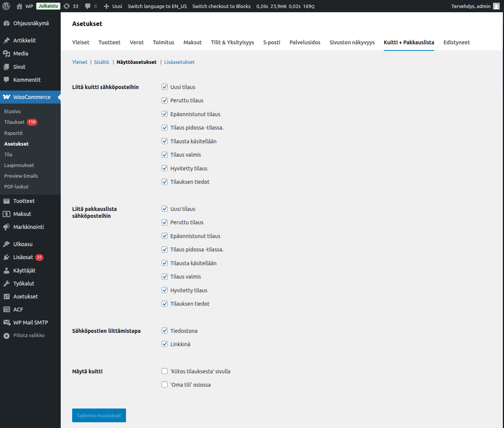Image resolution: width=504 pixels, height=428 pixels.
Task: Open WP Mail SMTP menu
Action: (31, 323)
